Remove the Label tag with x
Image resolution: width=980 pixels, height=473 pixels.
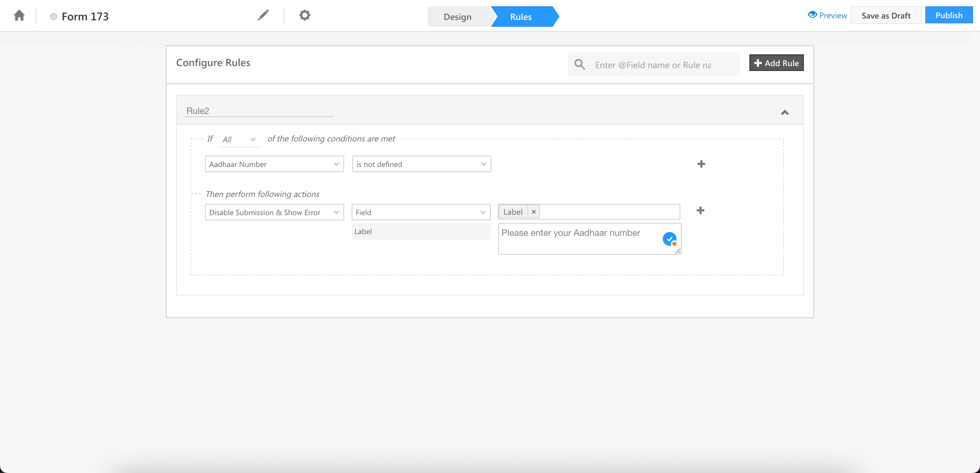pos(534,211)
